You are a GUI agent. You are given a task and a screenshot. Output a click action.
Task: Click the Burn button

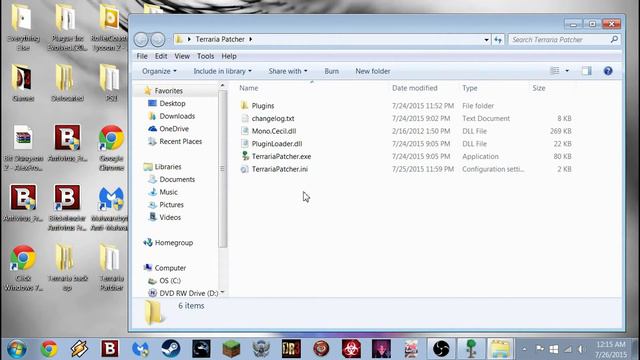coord(331,71)
